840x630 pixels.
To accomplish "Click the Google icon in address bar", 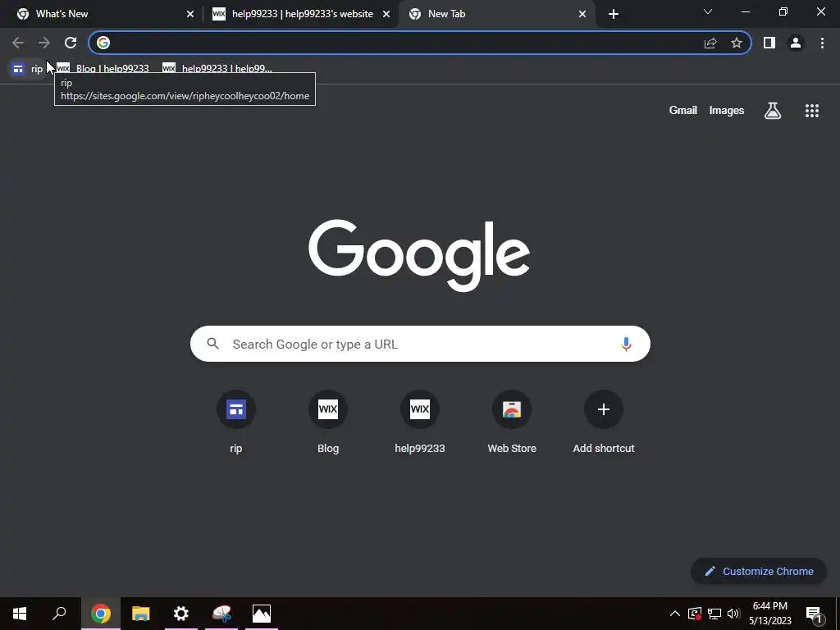I will [x=103, y=43].
